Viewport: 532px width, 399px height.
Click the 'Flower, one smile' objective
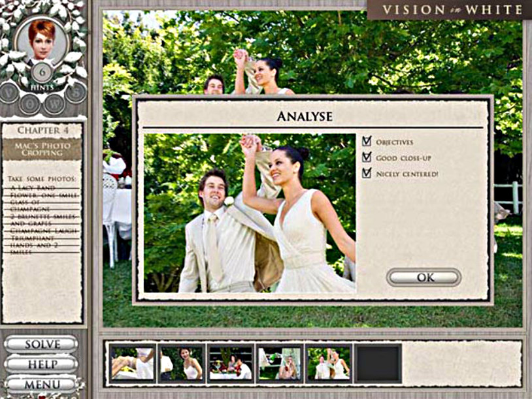click(44, 195)
